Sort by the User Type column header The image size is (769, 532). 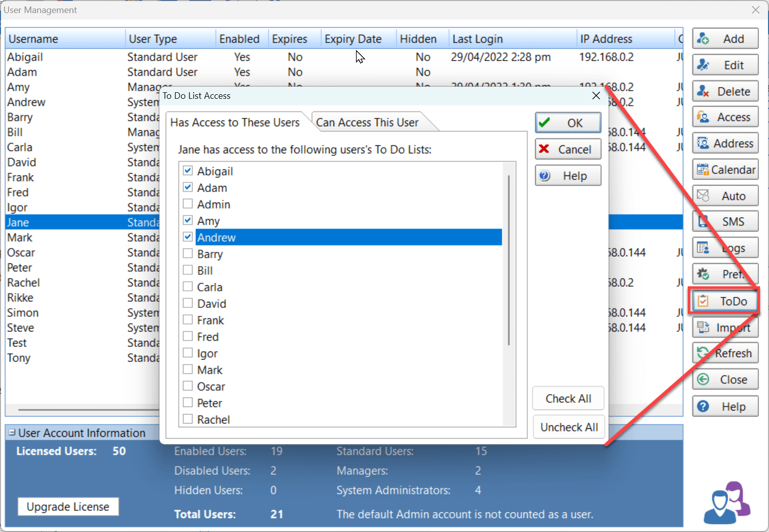tap(171, 39)
